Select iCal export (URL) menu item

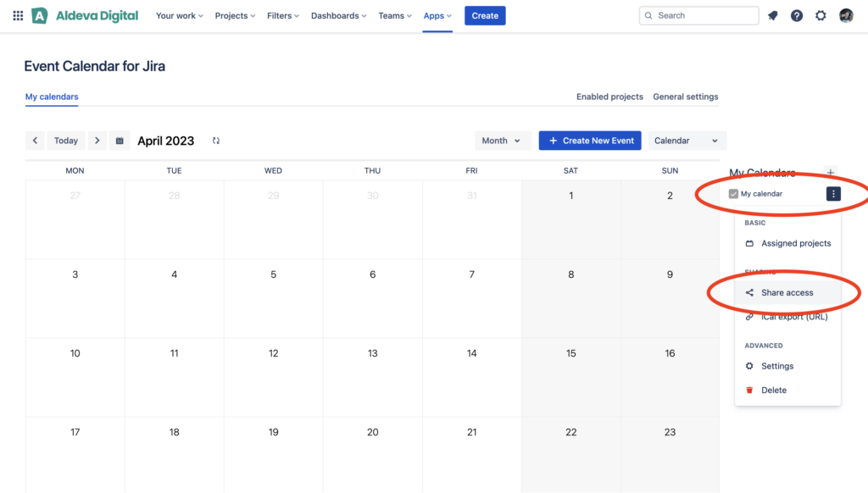pos(787,317)
